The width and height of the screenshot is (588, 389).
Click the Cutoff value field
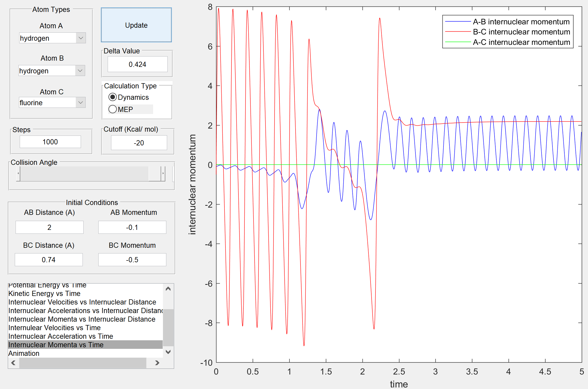click(x=139, y=143)
